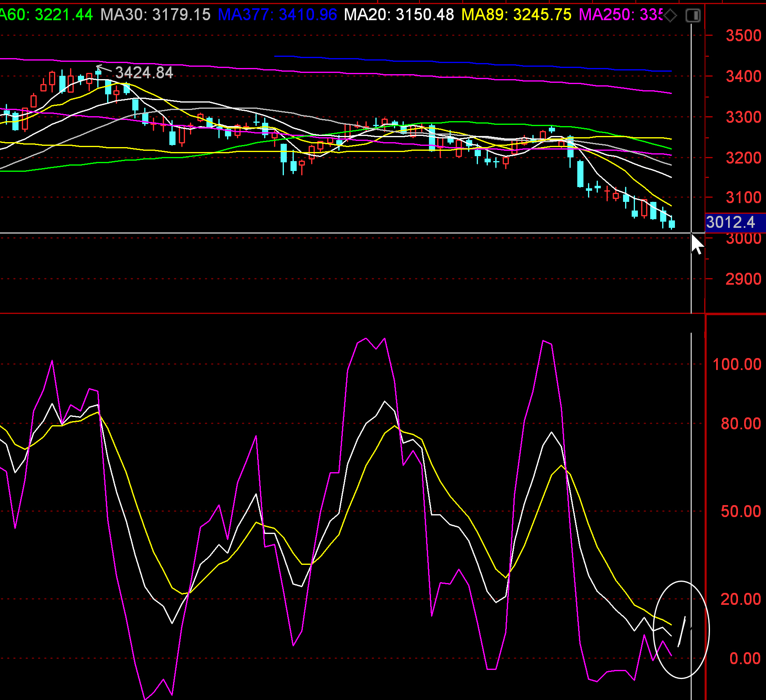Click the 0.00 indicator axis label
The height and width of the screenshot is (700, 766).
745,658
